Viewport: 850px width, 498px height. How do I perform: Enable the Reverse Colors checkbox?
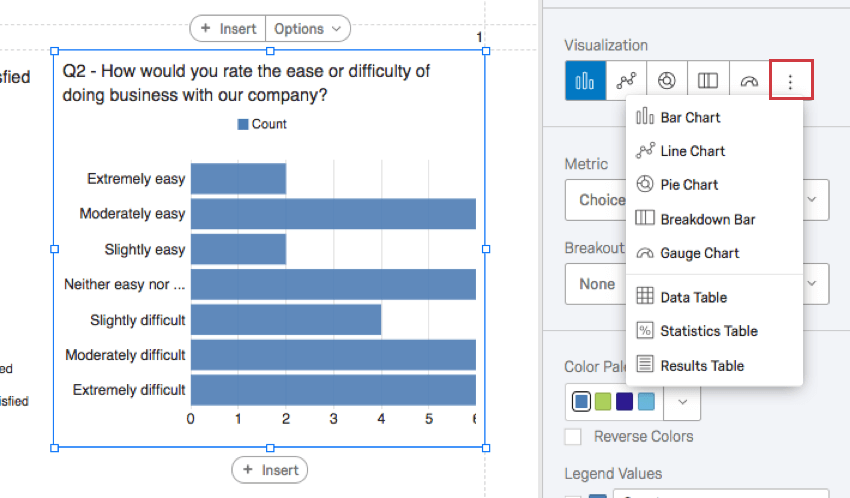tap(573, 436)
